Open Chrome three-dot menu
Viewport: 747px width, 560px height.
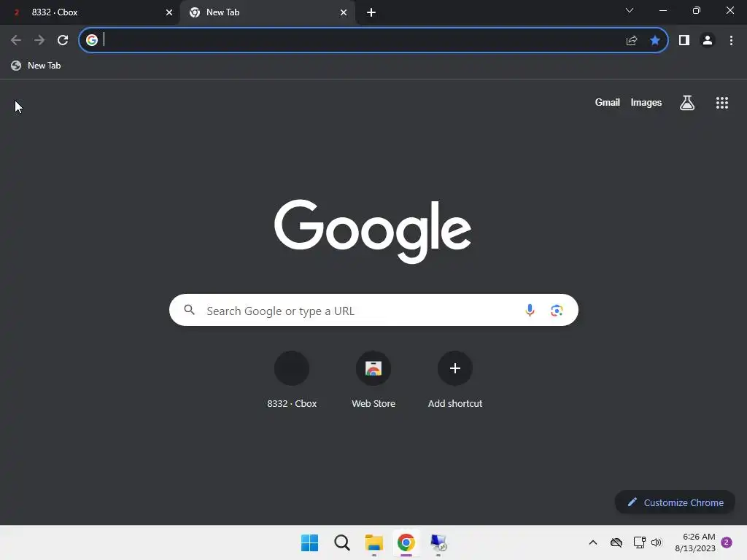(x=731, y=41)
